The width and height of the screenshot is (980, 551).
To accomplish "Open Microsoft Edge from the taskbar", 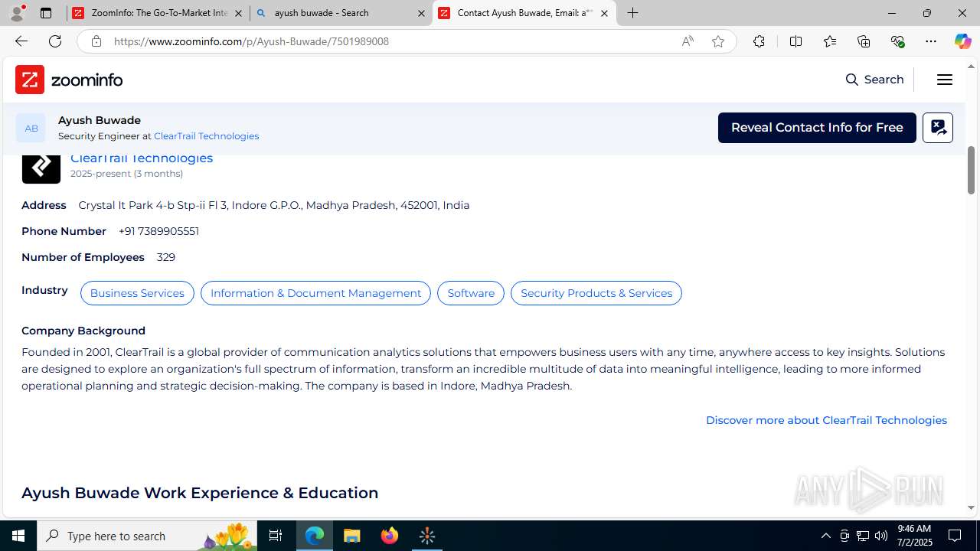I will [315, 536].
